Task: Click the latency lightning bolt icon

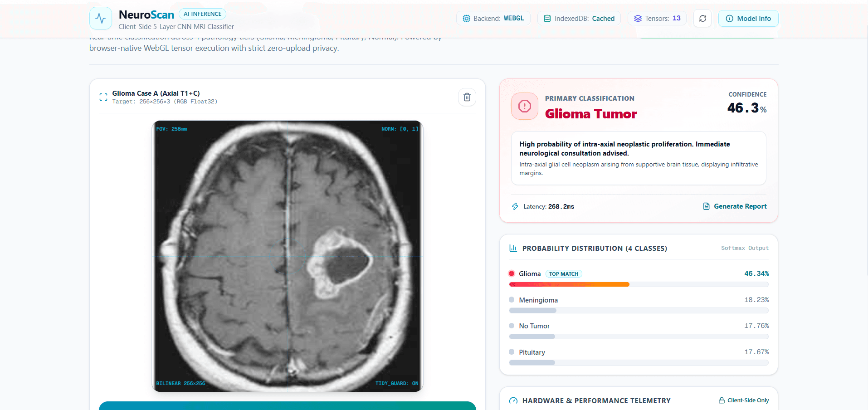Action: coord(515,206)
